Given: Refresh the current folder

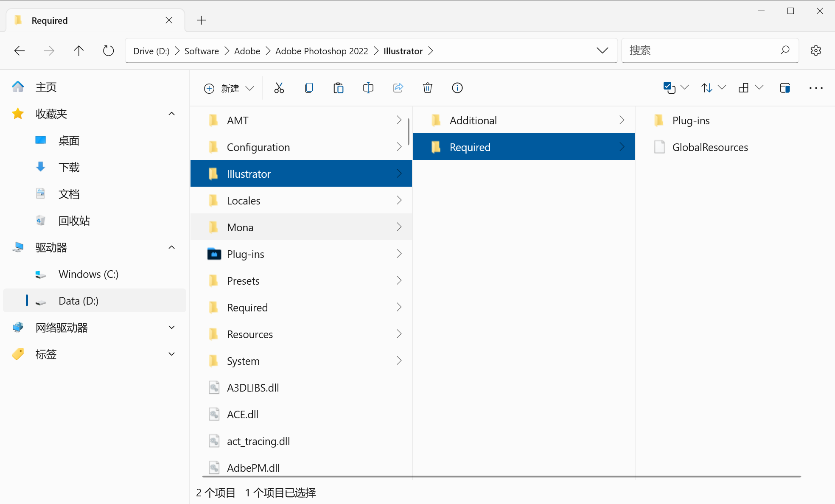Looking at the screenshot, I should pos(108,51).
